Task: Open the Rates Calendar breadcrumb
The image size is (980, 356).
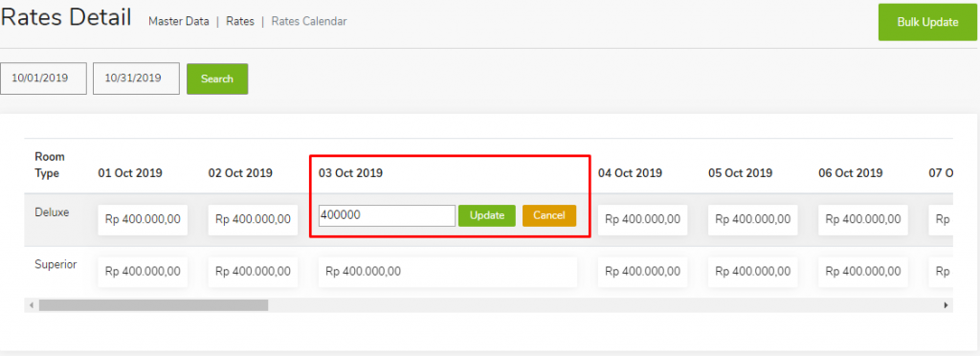Action: [x=309, y=21]
